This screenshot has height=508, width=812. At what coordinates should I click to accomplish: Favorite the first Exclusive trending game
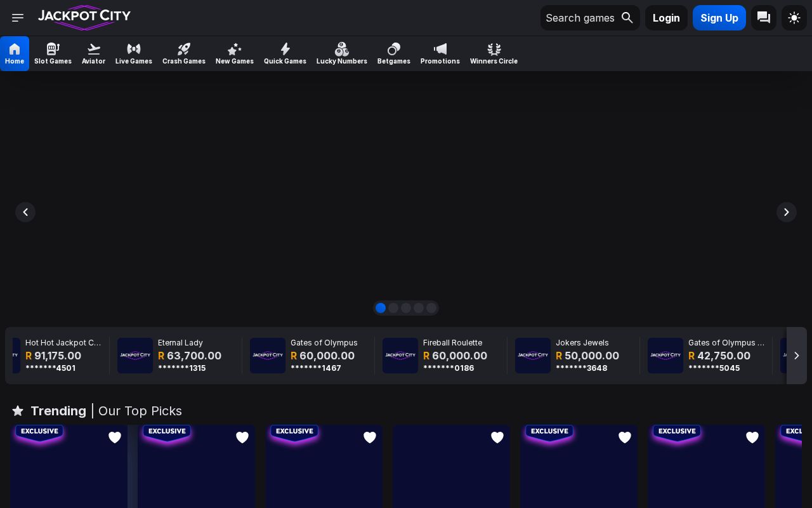[115, 438]
